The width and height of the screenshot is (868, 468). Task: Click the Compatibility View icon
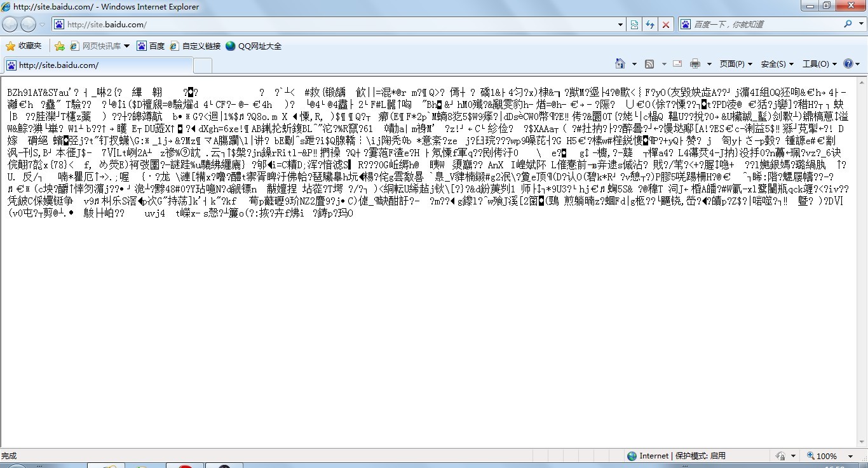click(x=634, y=25)
